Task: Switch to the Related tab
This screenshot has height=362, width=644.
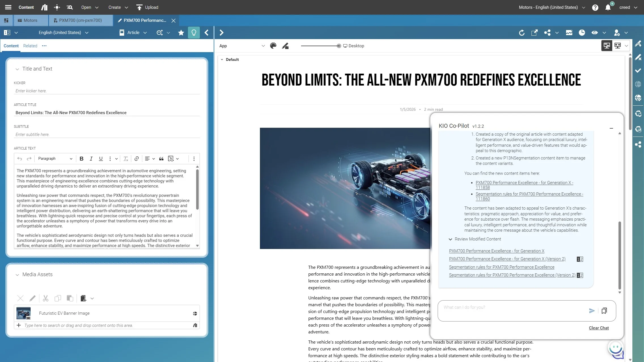Action: pyautogui.click(x=30, y=46)
